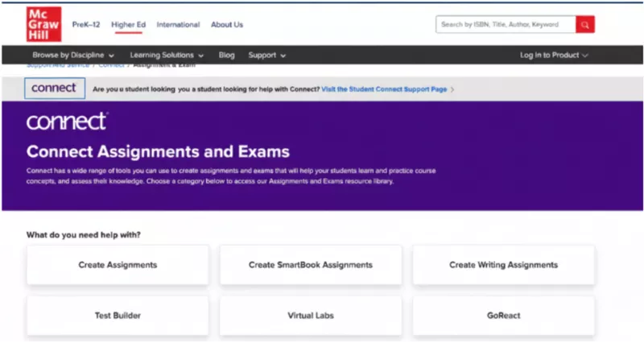Screen dimensions: 644x343
Task: Open the International section
Action: click(178, 25)
